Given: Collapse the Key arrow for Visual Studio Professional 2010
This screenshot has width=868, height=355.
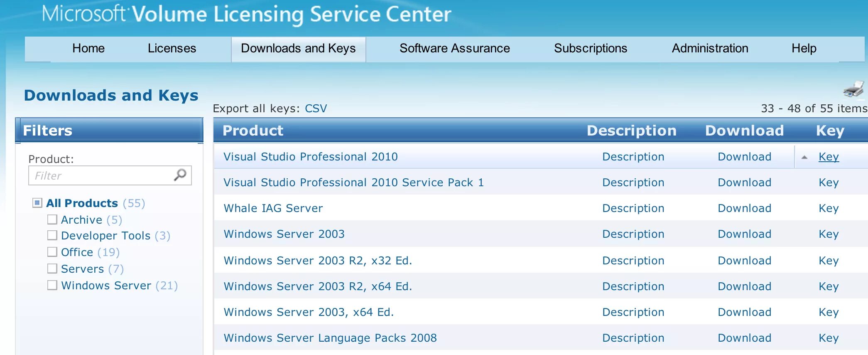Looking at the screenshot, I should (x=804, y=157).
